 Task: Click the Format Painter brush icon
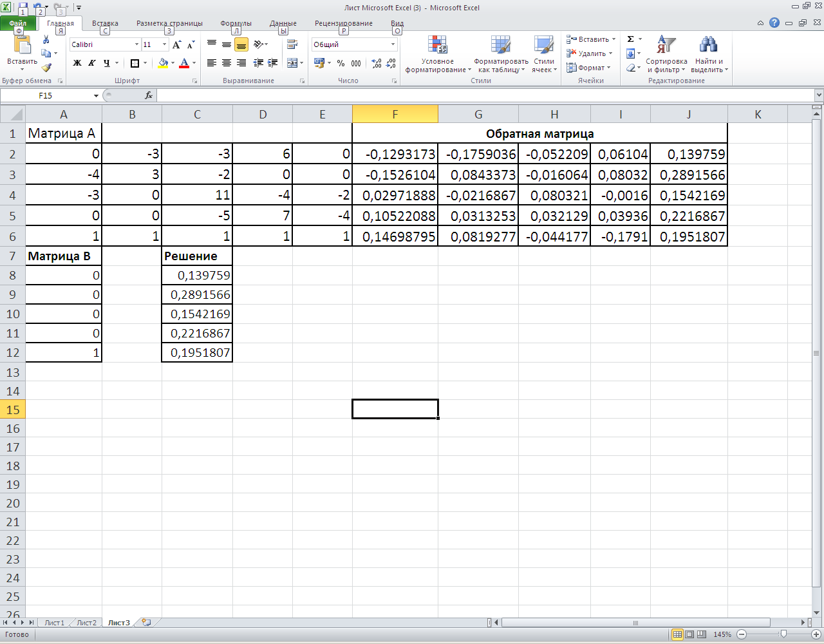(46, 67)
